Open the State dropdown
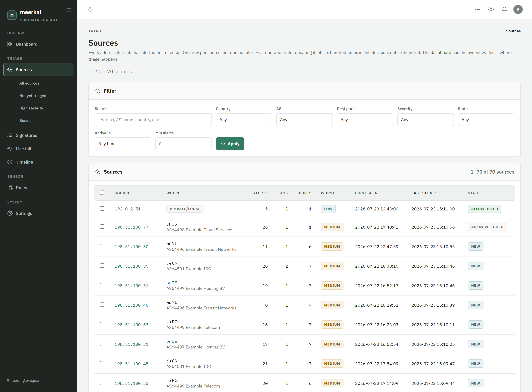This screenshot has height=392, width=532. tap(486, 120)
